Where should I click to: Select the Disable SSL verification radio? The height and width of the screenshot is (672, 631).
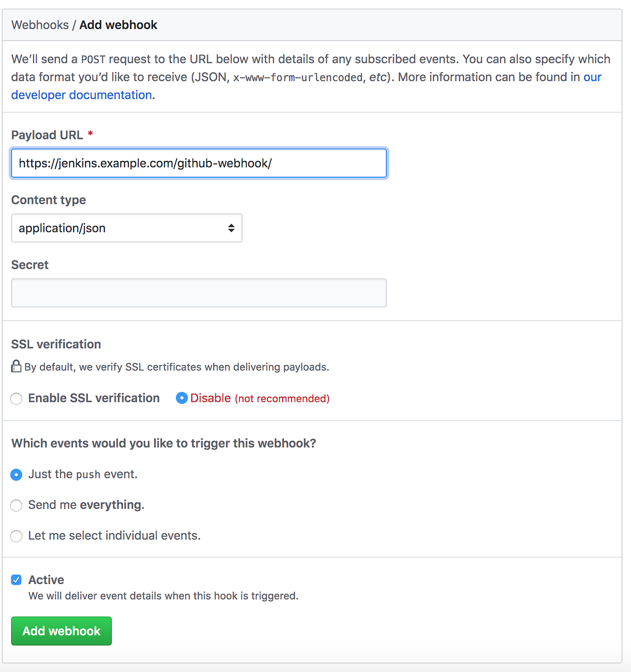182,398
